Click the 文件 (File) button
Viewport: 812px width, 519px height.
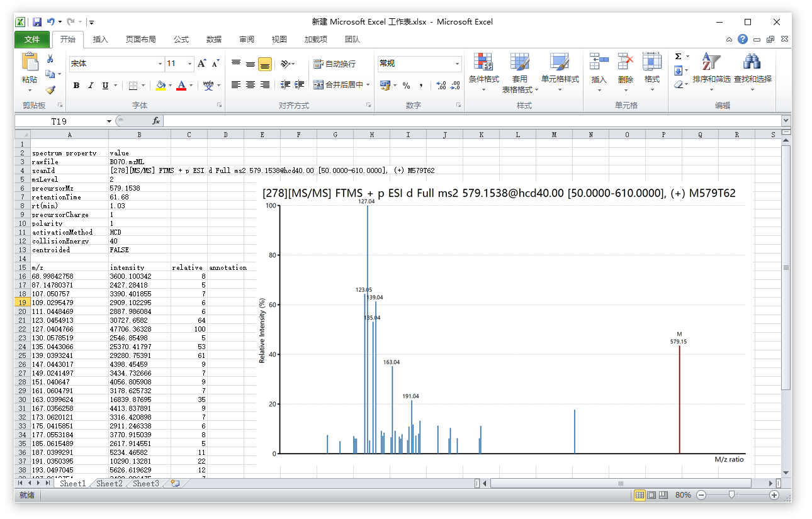(x=32, y=40)
